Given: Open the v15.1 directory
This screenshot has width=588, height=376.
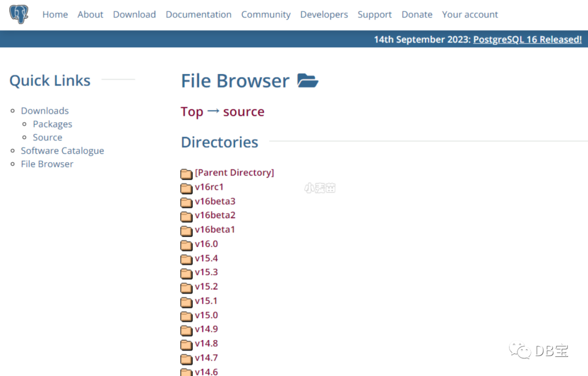Looking at the screenshot, I should [206, 301].
